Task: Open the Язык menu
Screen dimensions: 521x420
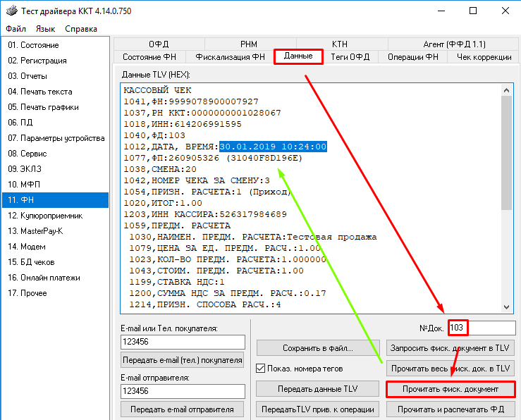Action: [45, 29]
